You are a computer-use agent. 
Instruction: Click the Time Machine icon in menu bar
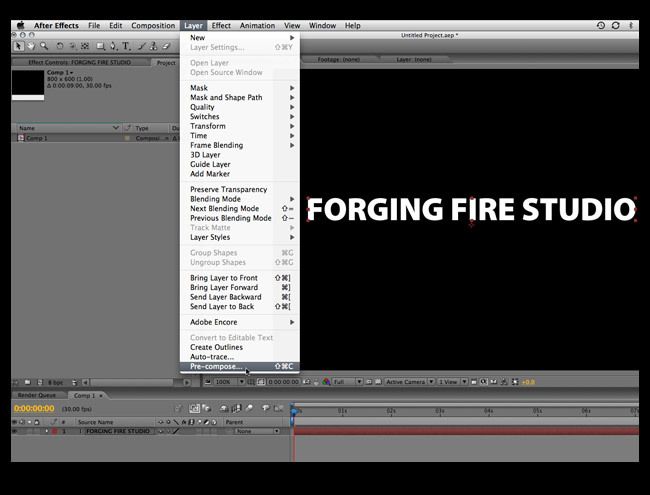[601, 25]
